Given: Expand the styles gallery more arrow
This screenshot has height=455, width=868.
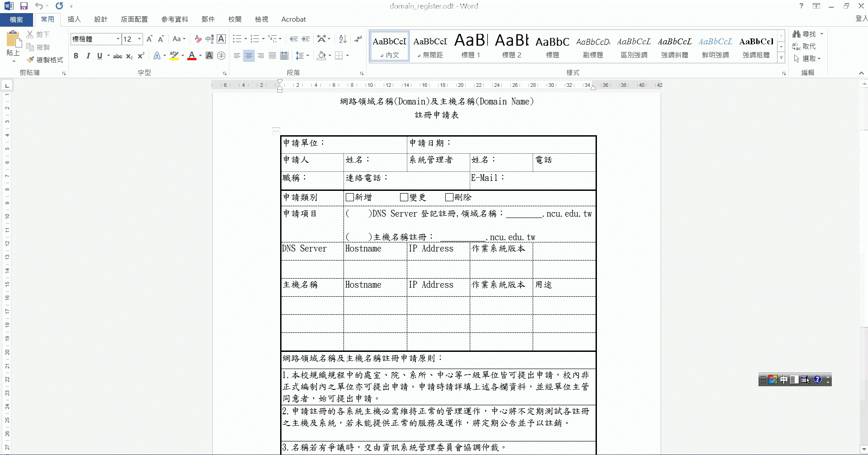Looking at the screenshot, I should pos(781,57).
